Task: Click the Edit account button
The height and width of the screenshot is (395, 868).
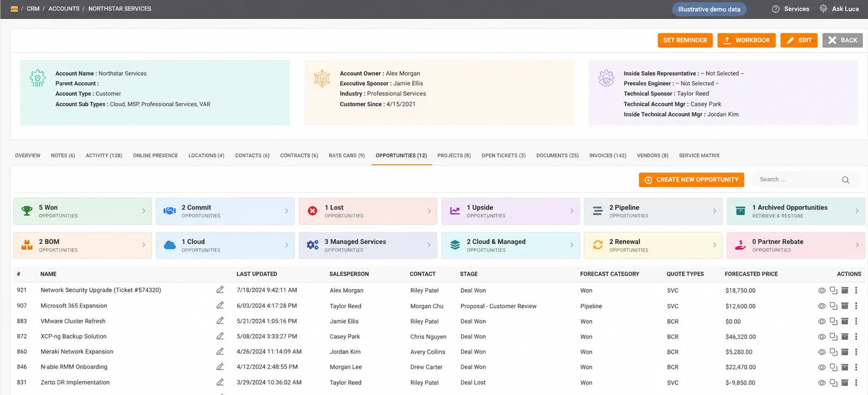Action: 799,40
